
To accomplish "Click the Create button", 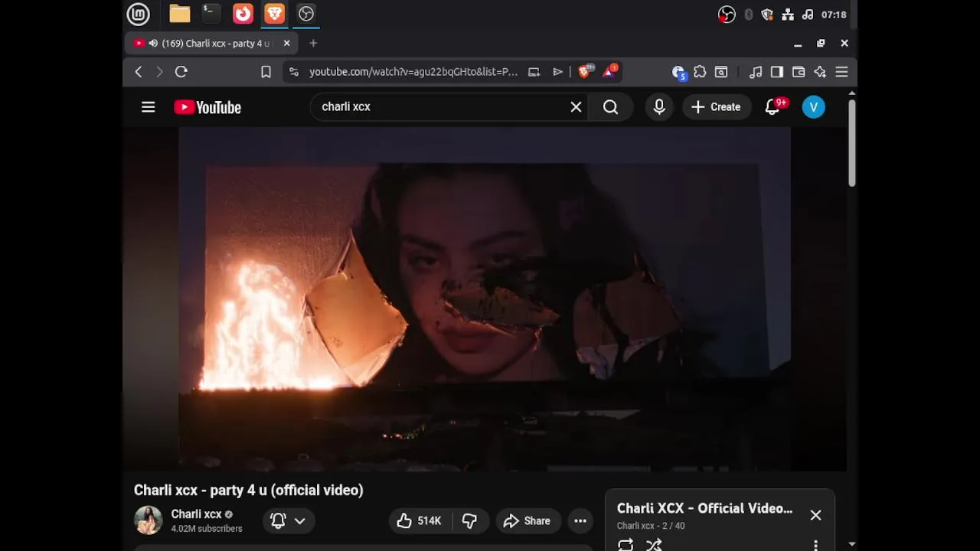I will tap(717, 107).
